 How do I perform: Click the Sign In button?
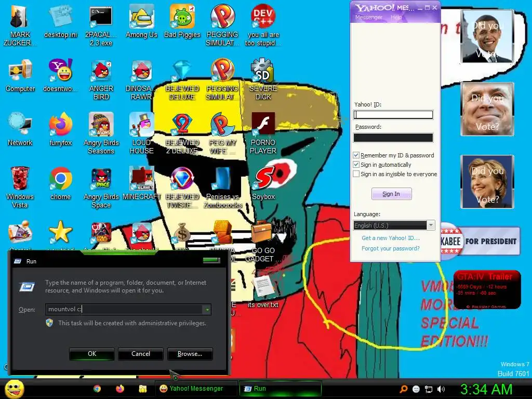pos(392,194)
